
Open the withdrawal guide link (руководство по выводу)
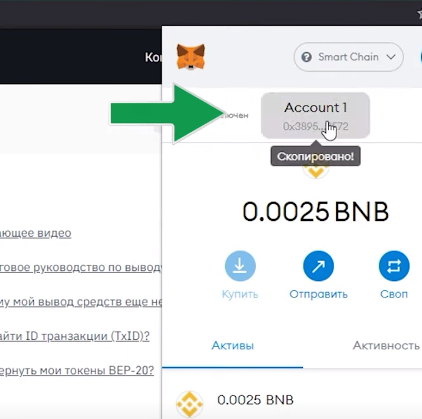[x=81, y=267]
